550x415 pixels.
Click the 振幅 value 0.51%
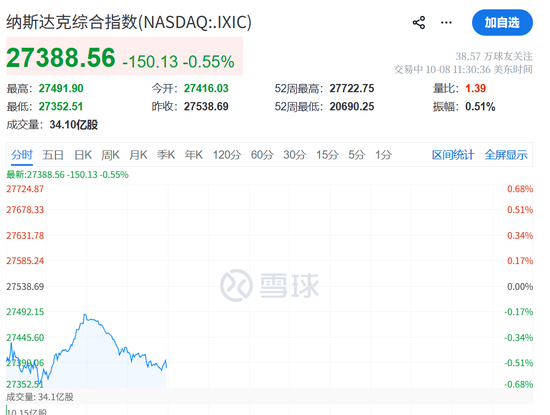[480, 107]
